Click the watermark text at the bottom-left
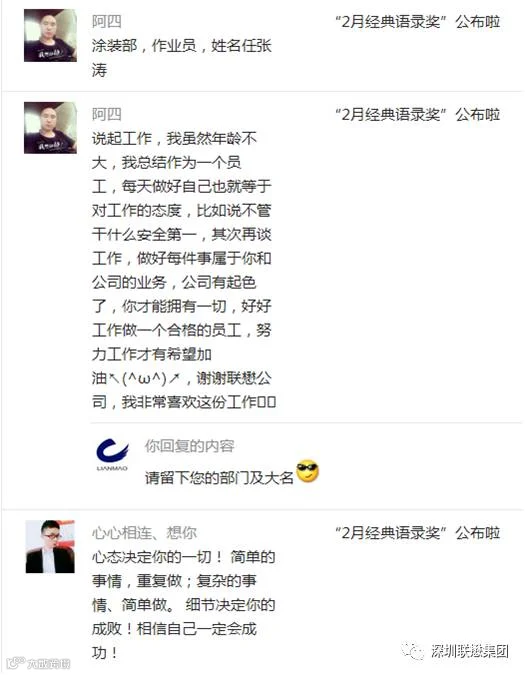Image resolution: width=525 pixels, height=675 pixels. click(x=48, y=664)
